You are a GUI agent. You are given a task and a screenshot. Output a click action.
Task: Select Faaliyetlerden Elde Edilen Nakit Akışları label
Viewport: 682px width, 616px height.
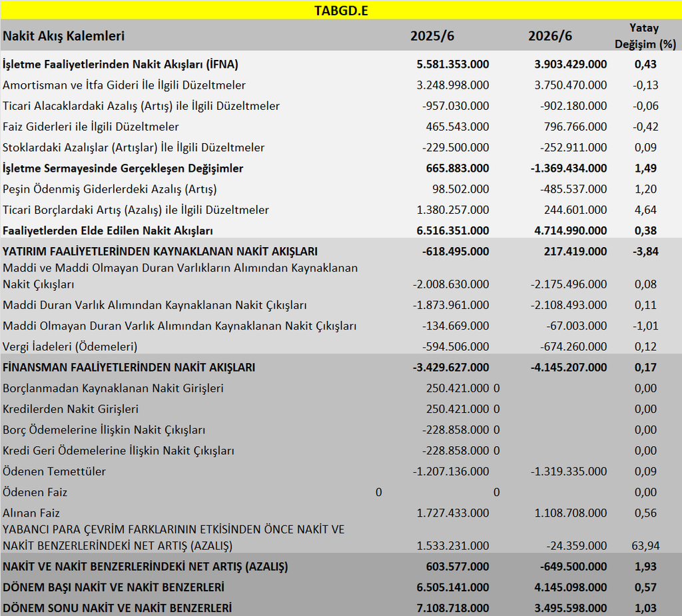[107, 231]
